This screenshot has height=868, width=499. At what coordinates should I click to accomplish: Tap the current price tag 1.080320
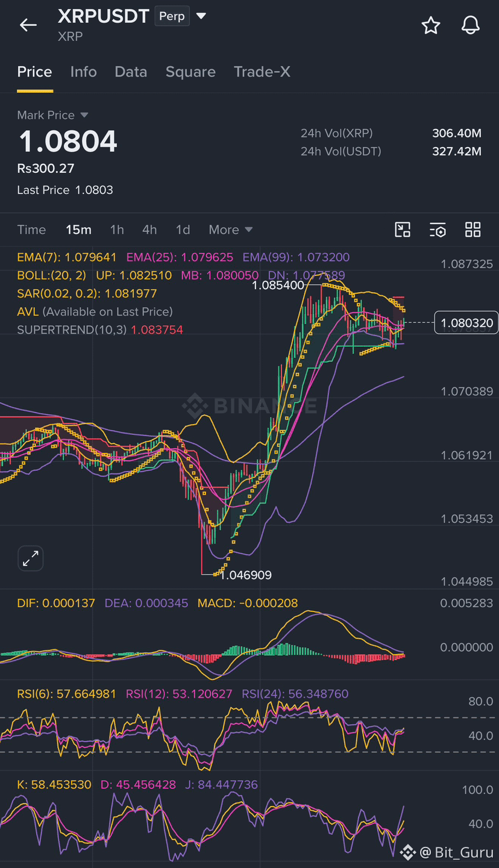(466, 323)
